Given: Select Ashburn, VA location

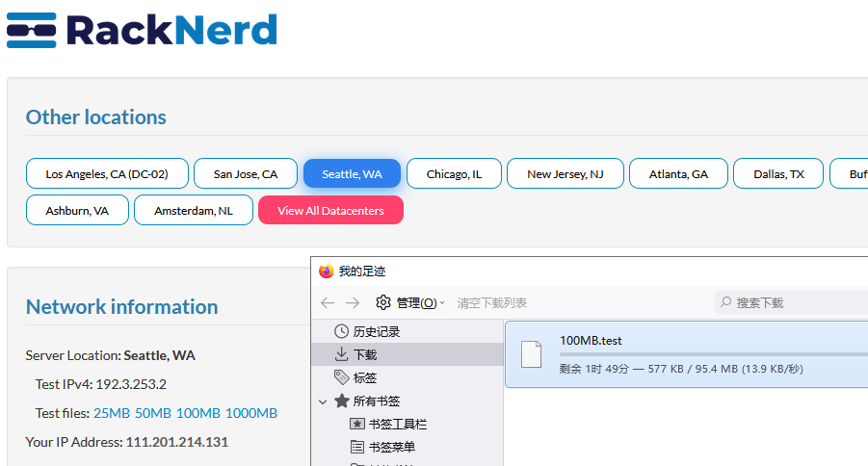Looking at the screenshot, I should pyautogui.click(x=77, y=210).
